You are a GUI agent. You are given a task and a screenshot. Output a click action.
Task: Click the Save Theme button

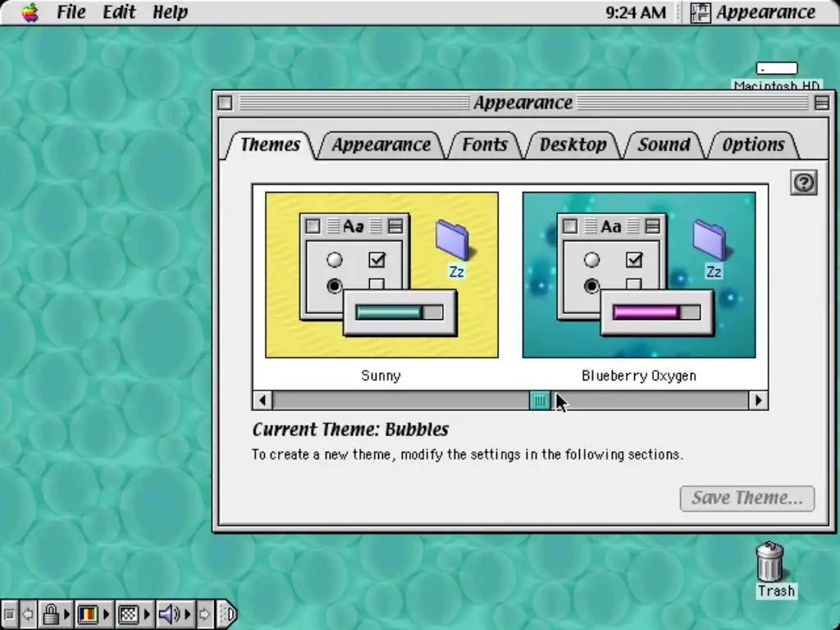point(747,498)
